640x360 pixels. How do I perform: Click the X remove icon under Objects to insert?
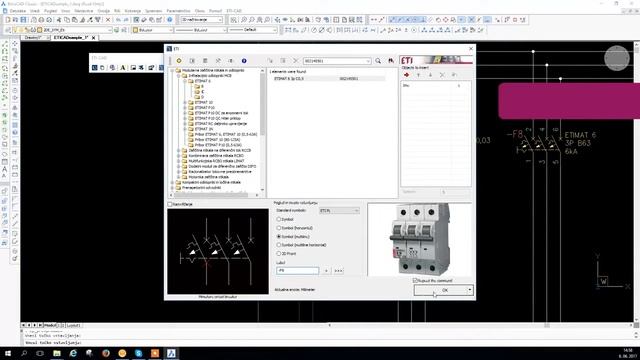tap(442, 75)
